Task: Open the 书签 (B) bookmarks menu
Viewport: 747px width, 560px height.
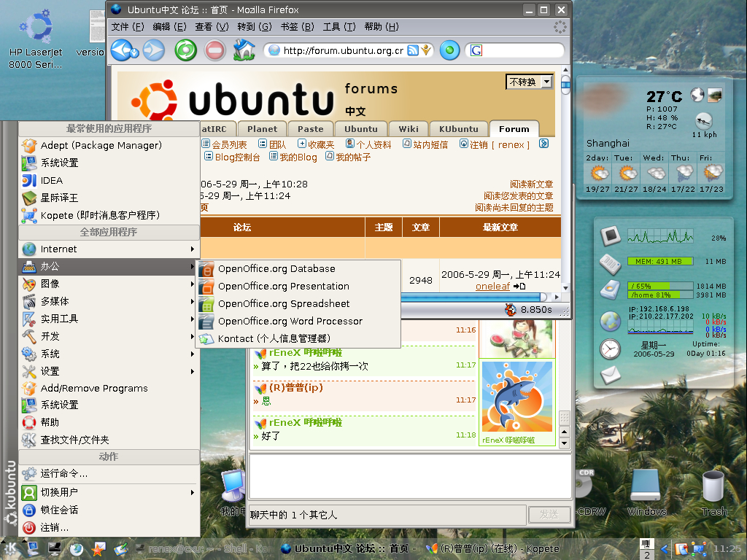Action: pos(298,27)
